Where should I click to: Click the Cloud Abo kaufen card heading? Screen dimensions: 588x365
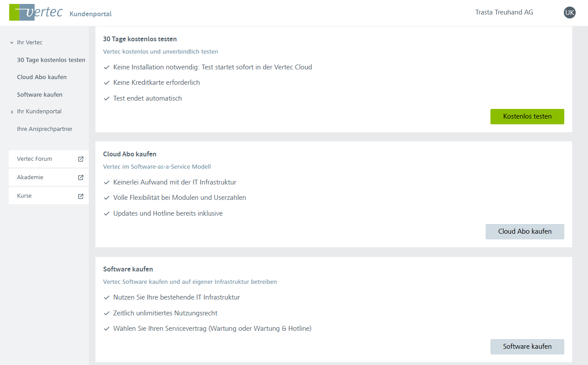coord(130,154)
